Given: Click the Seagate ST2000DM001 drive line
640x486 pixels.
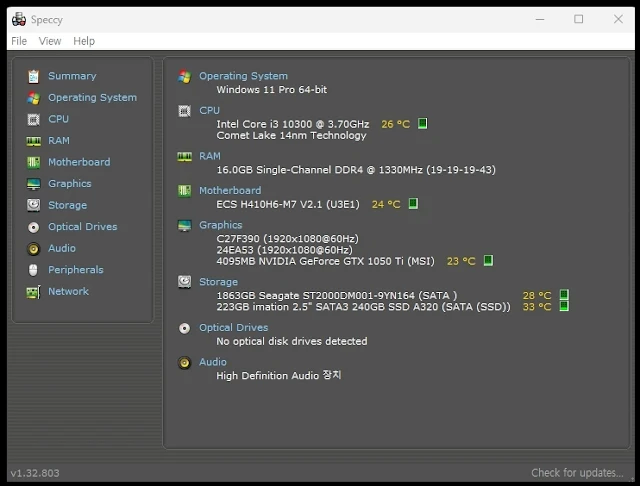Looking at the screenshot, I should pyautogui.click(x=337, y=295).
